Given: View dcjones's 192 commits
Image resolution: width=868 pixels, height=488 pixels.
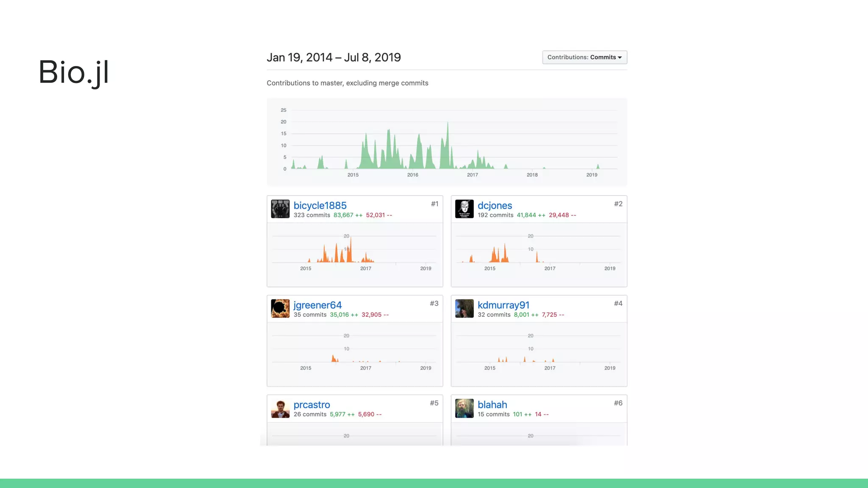Looking at the screenshot, I should [x=495, y=215].
